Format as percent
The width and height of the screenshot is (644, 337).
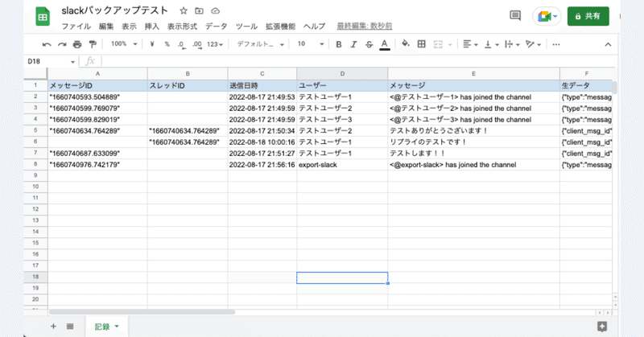[x=167, y=44]
